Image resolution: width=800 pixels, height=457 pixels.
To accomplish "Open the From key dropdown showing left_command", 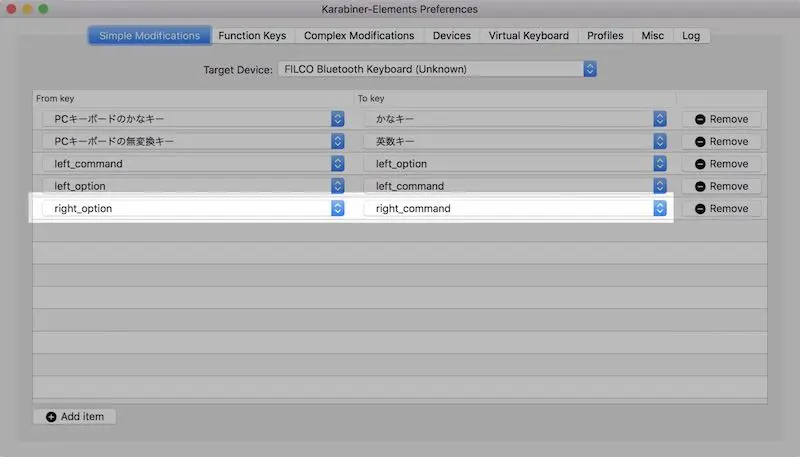I will tap(193, 164).
